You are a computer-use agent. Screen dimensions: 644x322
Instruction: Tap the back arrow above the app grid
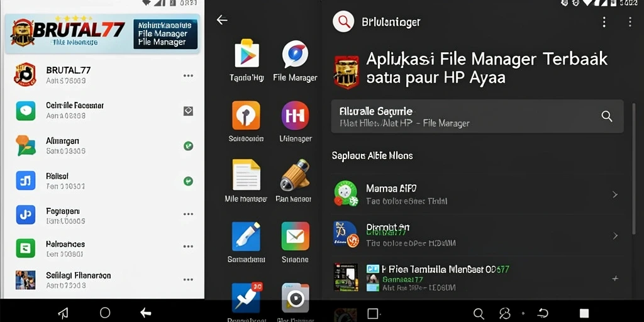(x=222, y=19)
